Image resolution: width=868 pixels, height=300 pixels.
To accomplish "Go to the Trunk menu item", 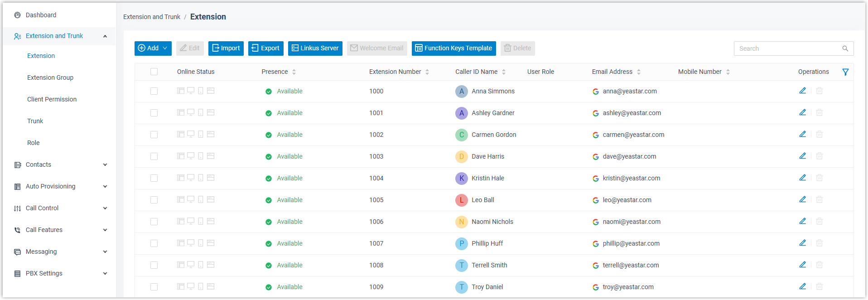I will [x=35, y=121].
